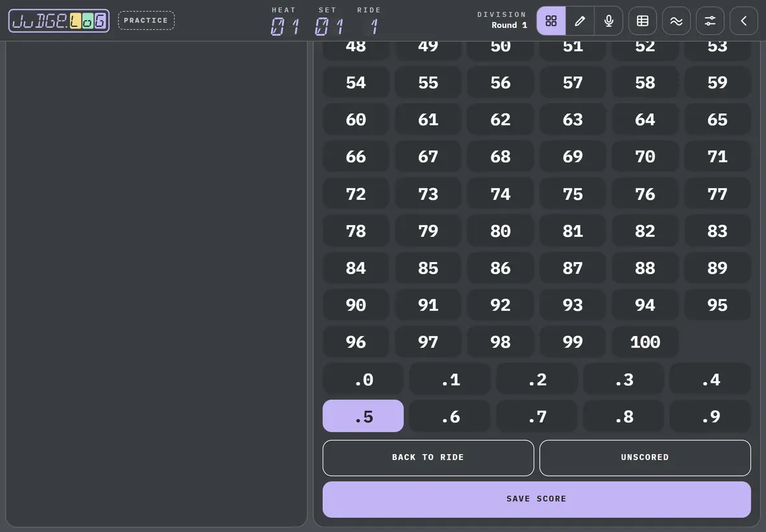Click the RIDE 1 counter
Image resolution: width=766 pixels, height=532 pixels.
pos(369,21)
